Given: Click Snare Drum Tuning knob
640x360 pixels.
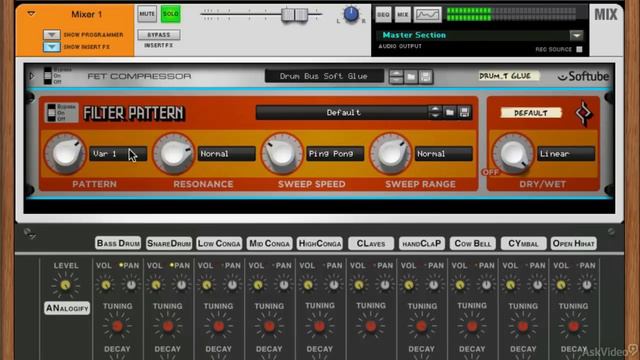Looking at the screenshot, I should pyautogui.click(x=168, y=326).
